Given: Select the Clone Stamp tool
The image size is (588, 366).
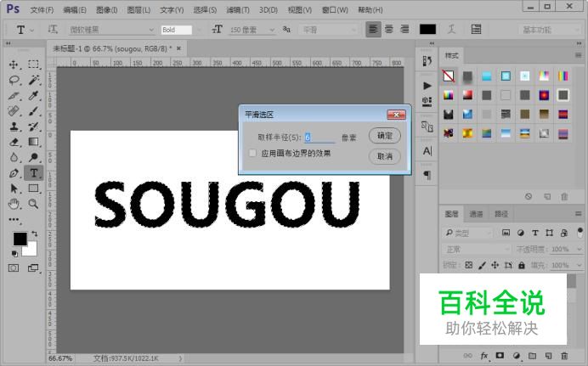Looking at the screenshot, I should click(x=14, y=127).
